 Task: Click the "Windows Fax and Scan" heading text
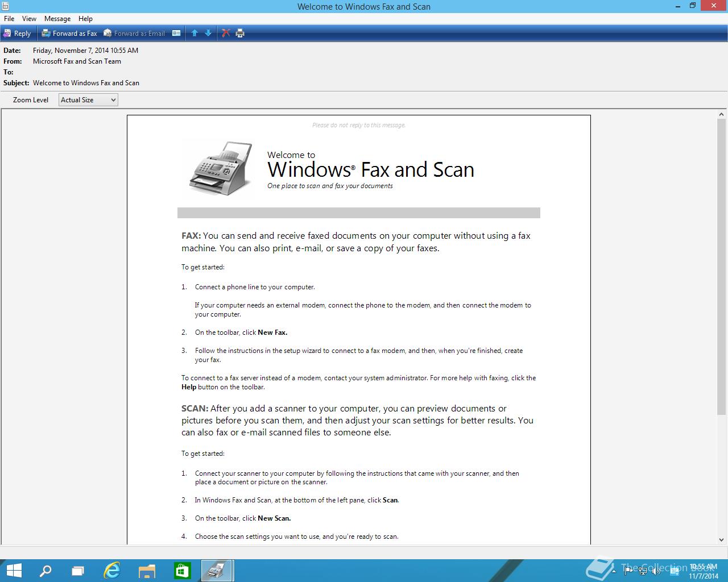pos(371,170)
